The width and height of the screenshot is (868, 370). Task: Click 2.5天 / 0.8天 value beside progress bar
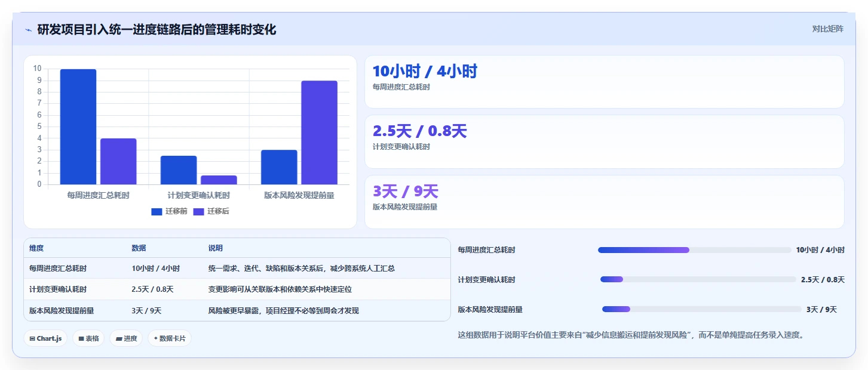(x=823, y=279)
